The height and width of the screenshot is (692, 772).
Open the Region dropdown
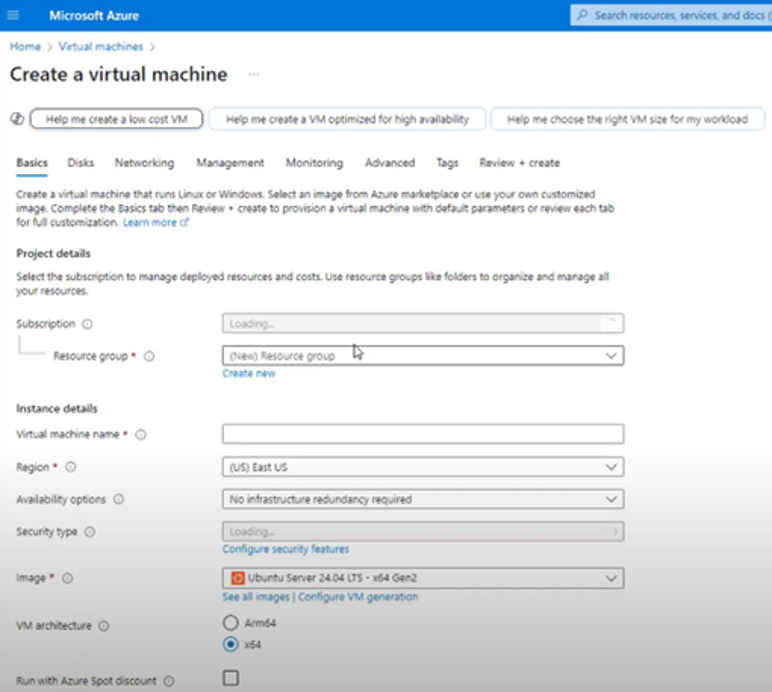(x=423, y=467)
